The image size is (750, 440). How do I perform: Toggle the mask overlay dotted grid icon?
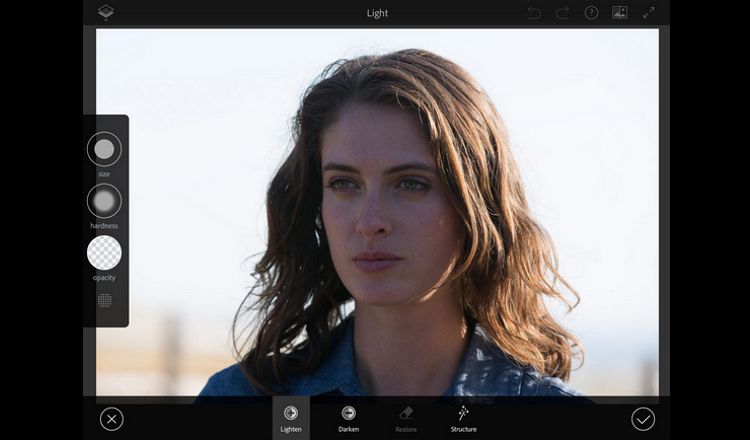[104, 300]
